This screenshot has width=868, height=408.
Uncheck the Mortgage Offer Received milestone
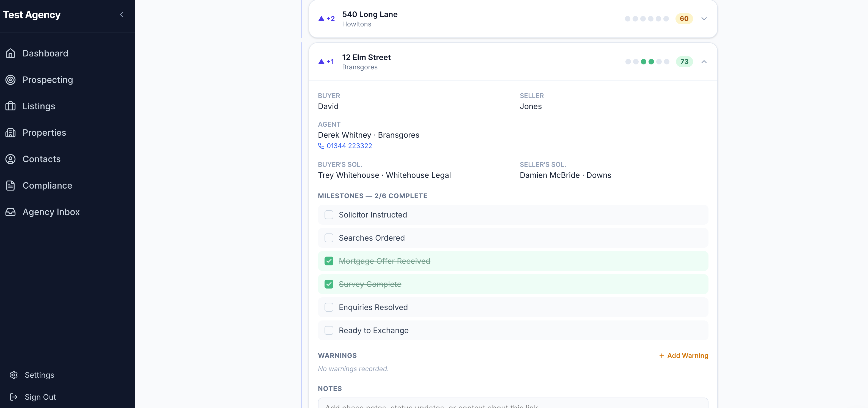pyautogui.click(x=329, y=261)
